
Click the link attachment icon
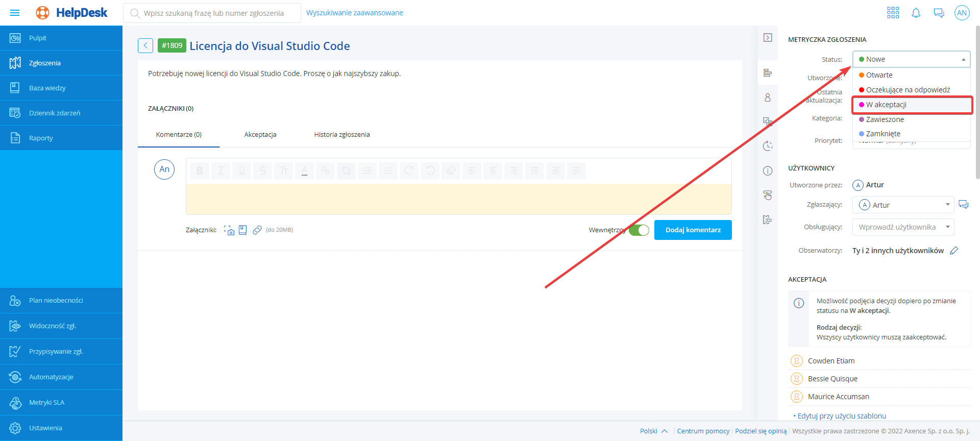coord(257,230)
